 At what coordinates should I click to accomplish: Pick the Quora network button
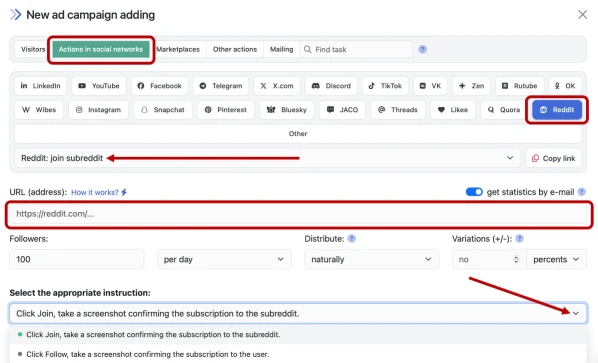click(504, 110)
